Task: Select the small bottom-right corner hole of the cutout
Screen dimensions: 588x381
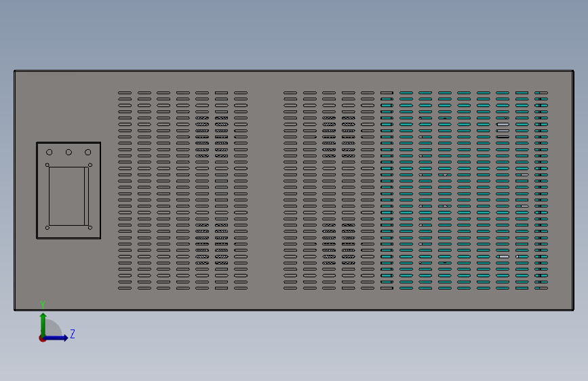Action: click(x=90, y=228)
